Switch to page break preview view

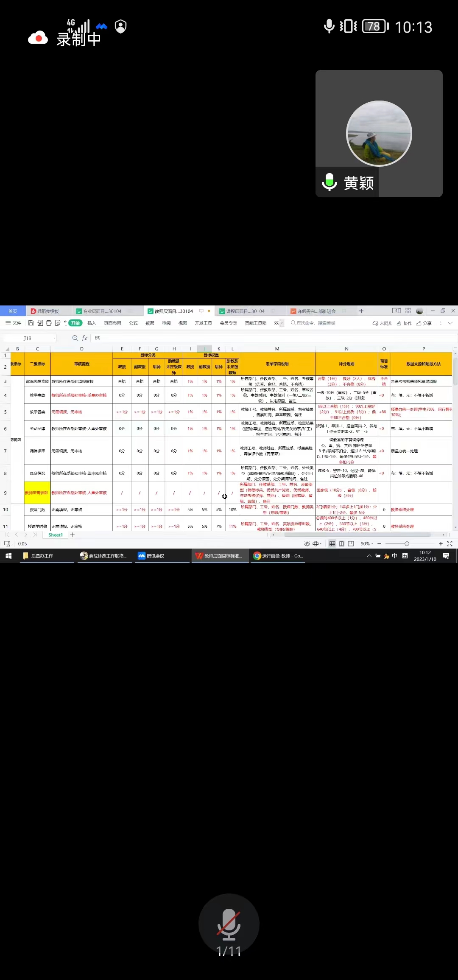351,543
